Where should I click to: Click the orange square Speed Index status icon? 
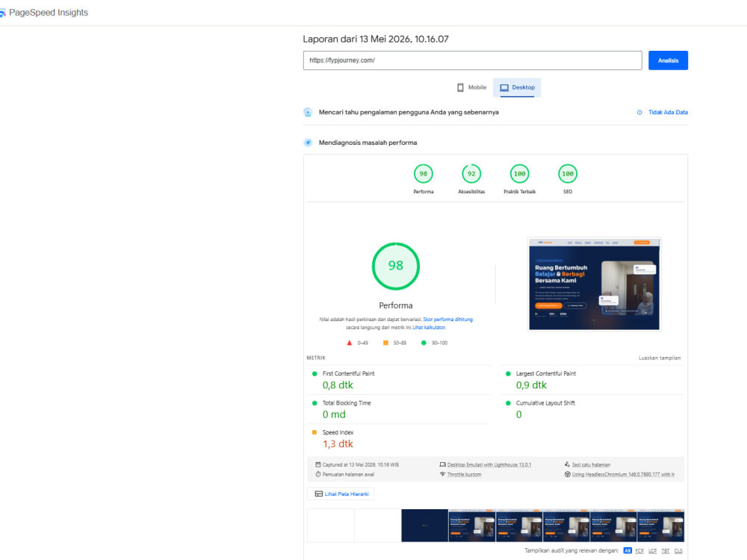pyautogui.click(x=314, y=432)
